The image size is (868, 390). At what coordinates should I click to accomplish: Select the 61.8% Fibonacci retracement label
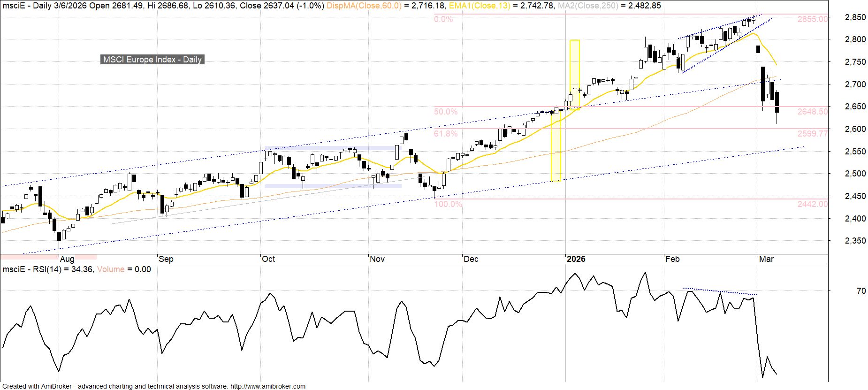pos(445,134)
